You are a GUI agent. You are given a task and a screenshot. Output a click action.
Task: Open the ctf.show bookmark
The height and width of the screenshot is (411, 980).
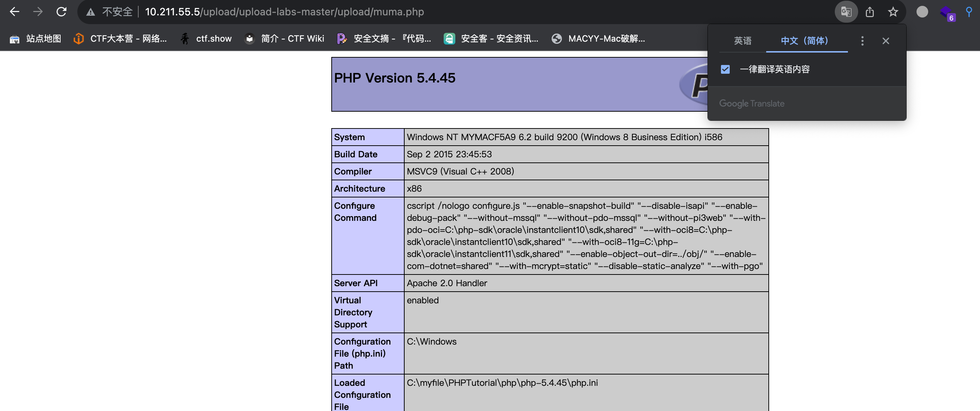coord(205,38)
